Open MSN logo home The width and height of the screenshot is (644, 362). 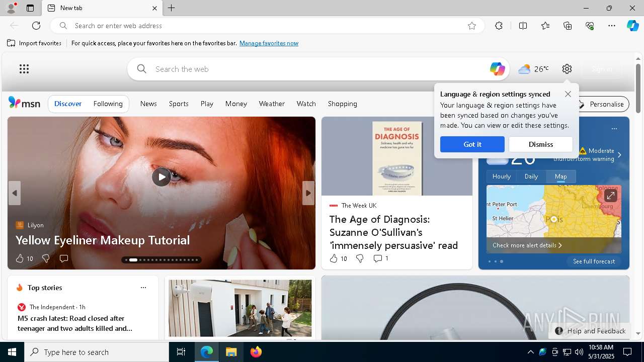click(x=24, y=103)
